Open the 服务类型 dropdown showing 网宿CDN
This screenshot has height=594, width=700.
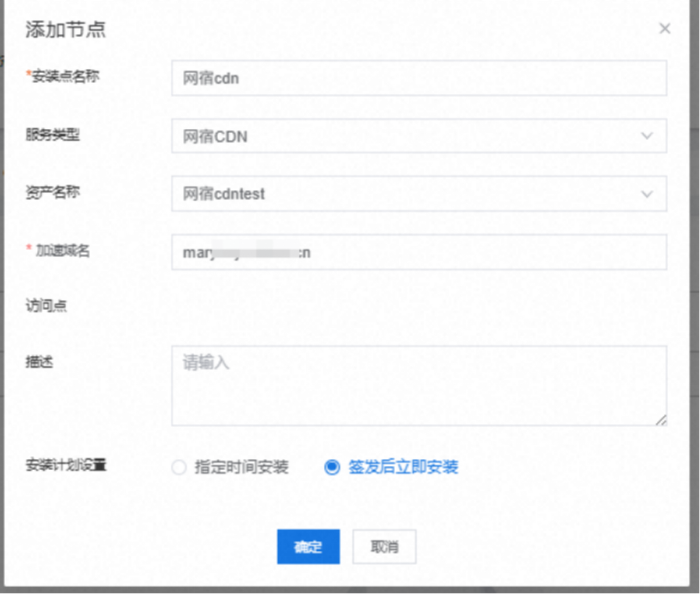coord(419,136)
